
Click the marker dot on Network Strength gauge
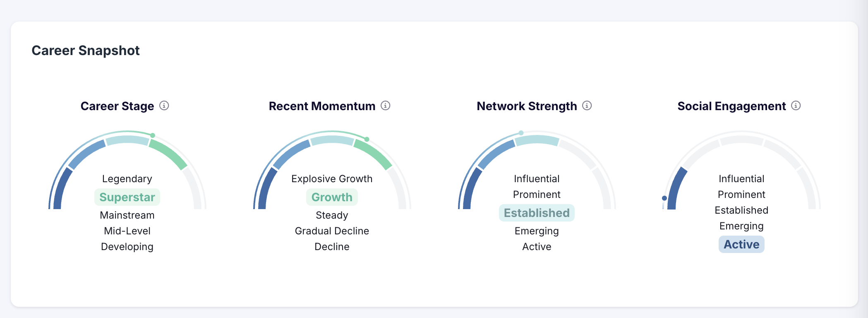coord(521,133)
